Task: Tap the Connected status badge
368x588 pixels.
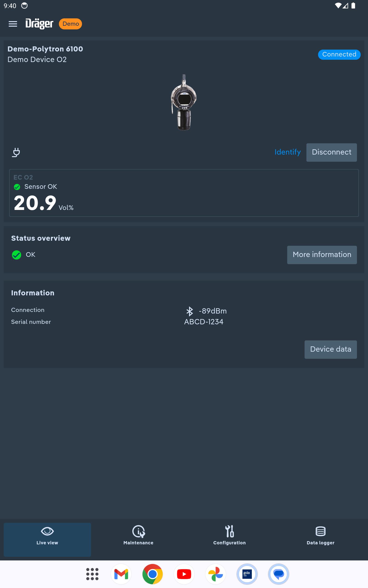Action: click(x=339, y=54)
